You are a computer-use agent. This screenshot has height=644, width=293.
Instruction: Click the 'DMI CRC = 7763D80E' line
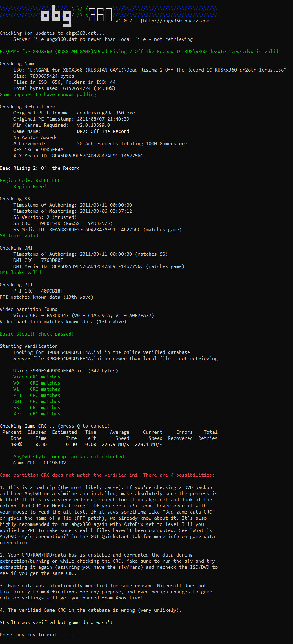(38, 260)
